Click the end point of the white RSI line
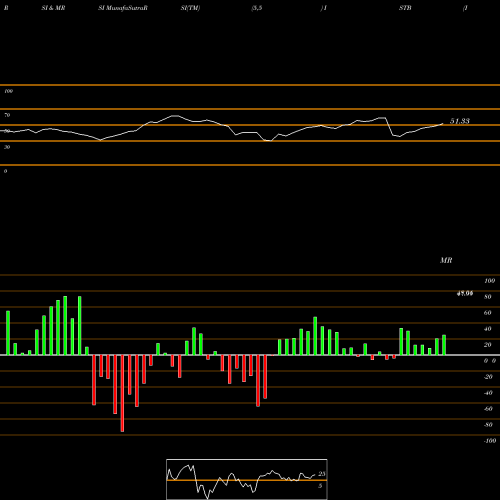This screenshot has height=500, width=500. tap(443, 124)
